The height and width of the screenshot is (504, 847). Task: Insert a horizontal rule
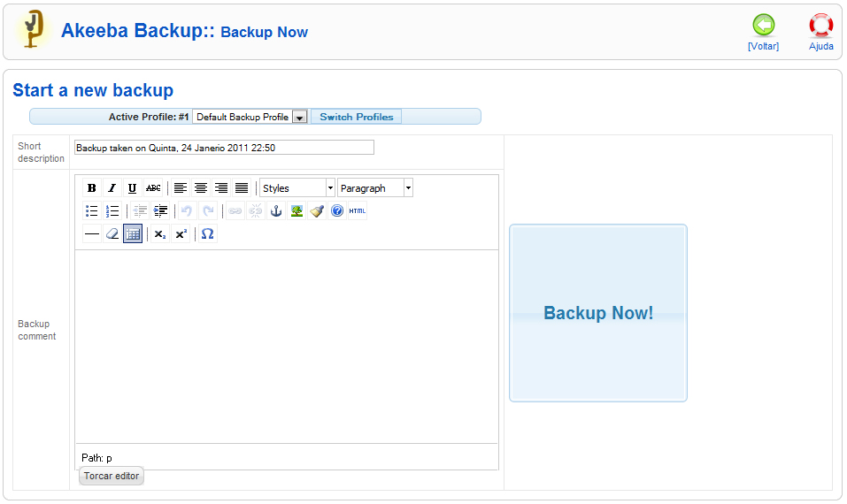pyautogui.click(x=92, y=233)
